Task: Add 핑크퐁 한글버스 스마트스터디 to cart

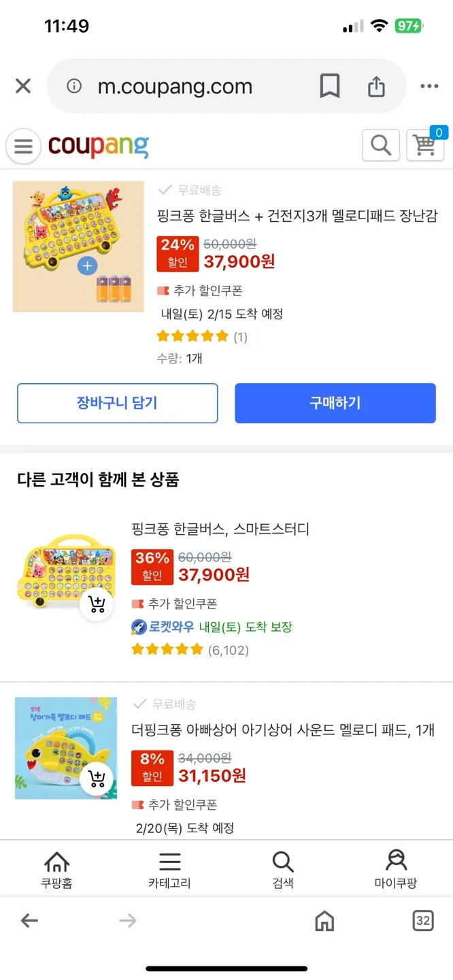Action: tap(97, 604)
